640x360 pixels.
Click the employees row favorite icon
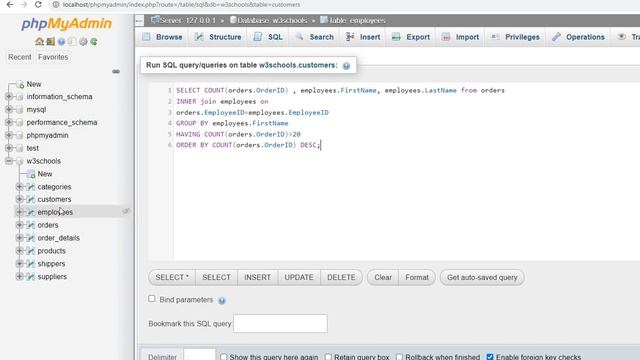pyautogui.click(x=126, y=211)
